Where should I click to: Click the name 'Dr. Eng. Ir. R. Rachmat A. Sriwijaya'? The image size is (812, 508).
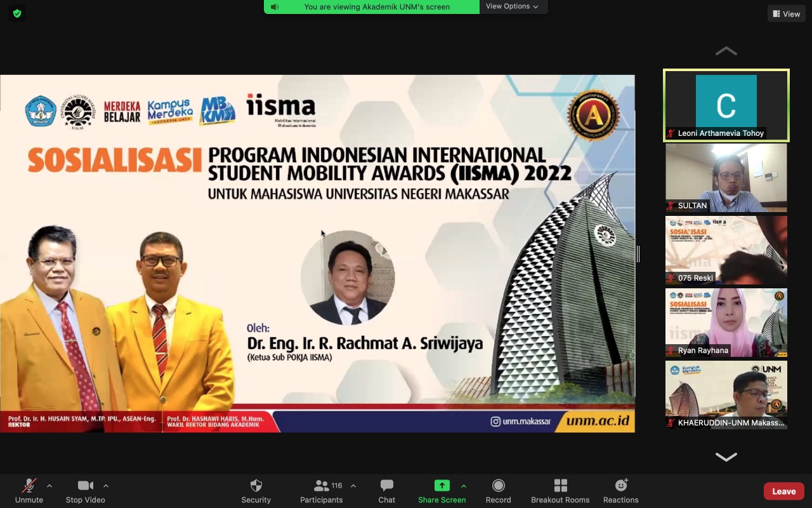point(365,344)
